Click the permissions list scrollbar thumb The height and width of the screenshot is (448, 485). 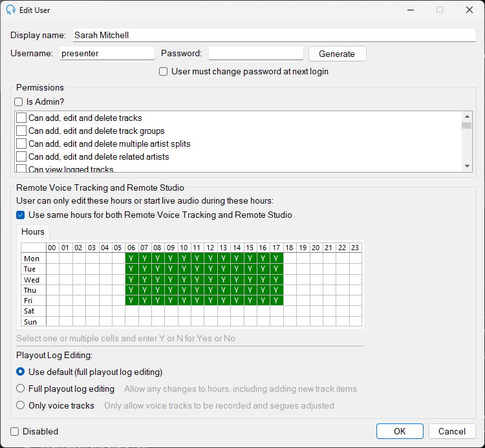467,125
